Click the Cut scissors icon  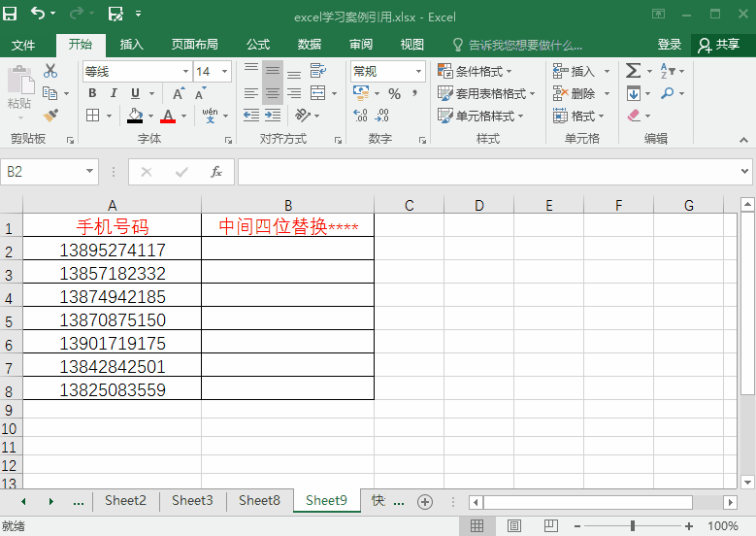(50, 71)
